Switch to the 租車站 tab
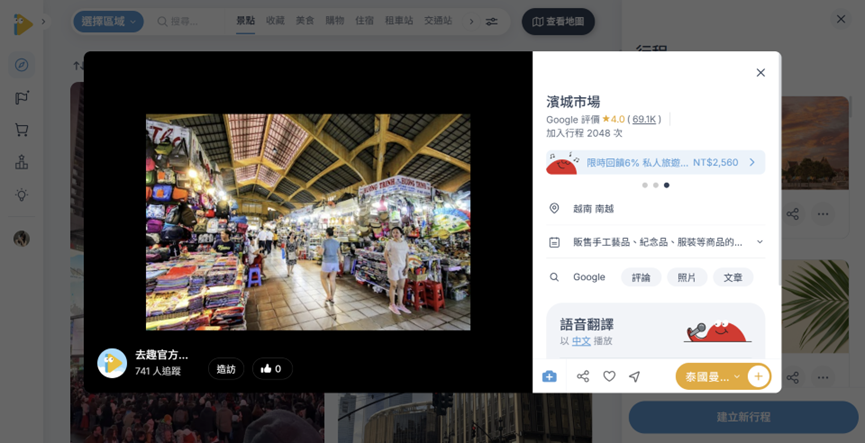 click(x=399, y=21)
